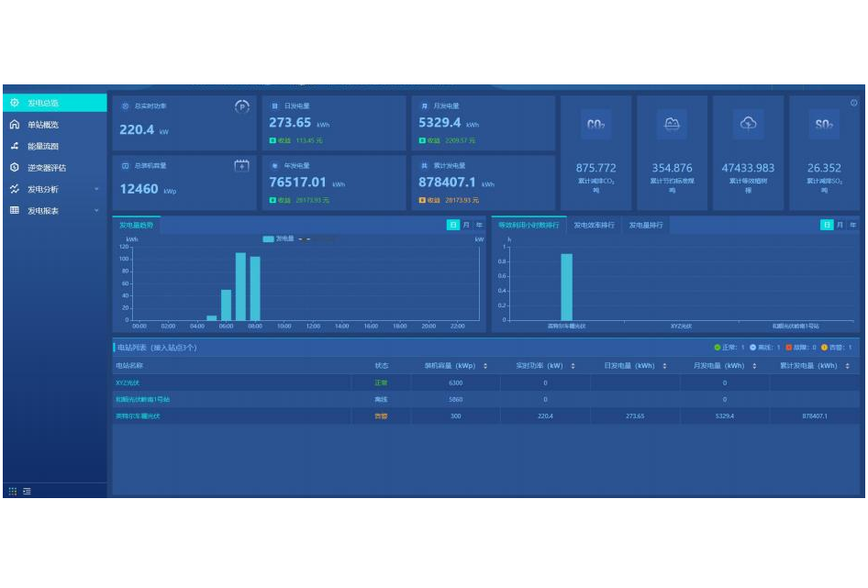Click the info icon above SO2 card
The height and width of the screenshot is (588, 868).
(853, 103)
